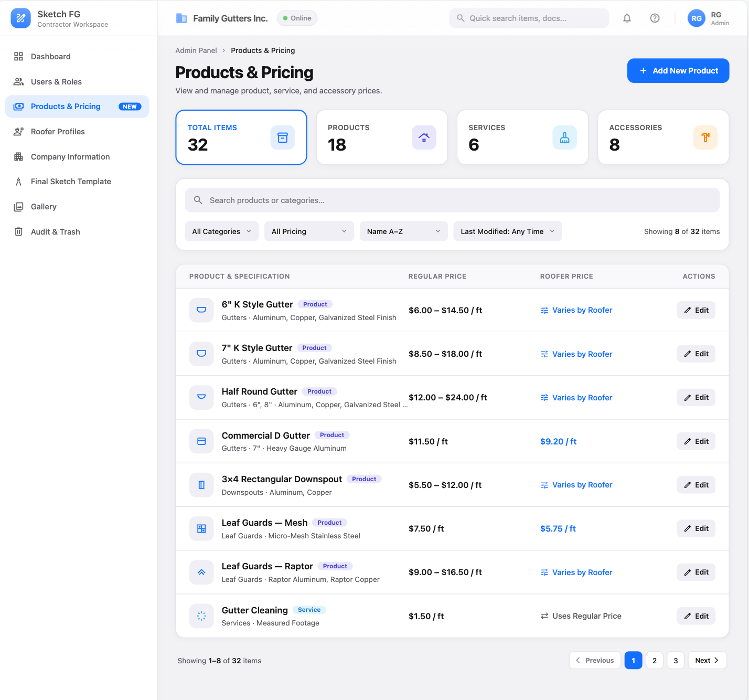The width and height of the screenshot is (749, 700).
Task: Click Varies by Roofer for Half Round Gutter
Action: pos(576,398)
